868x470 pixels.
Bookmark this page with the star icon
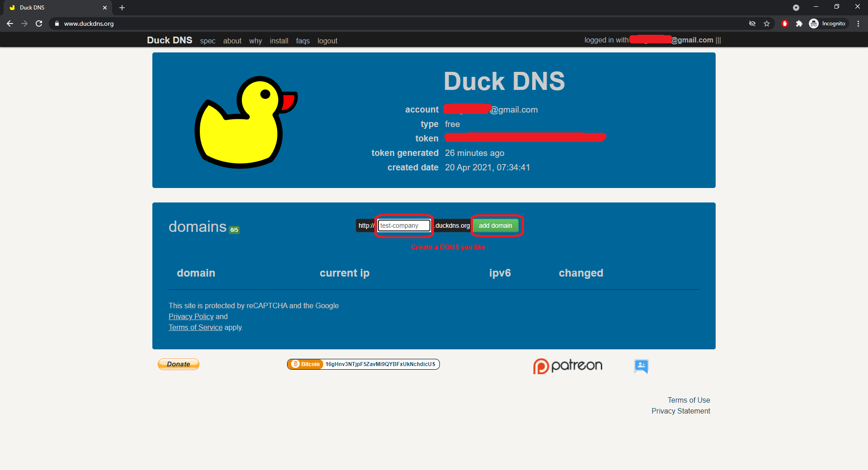point(767,23)
